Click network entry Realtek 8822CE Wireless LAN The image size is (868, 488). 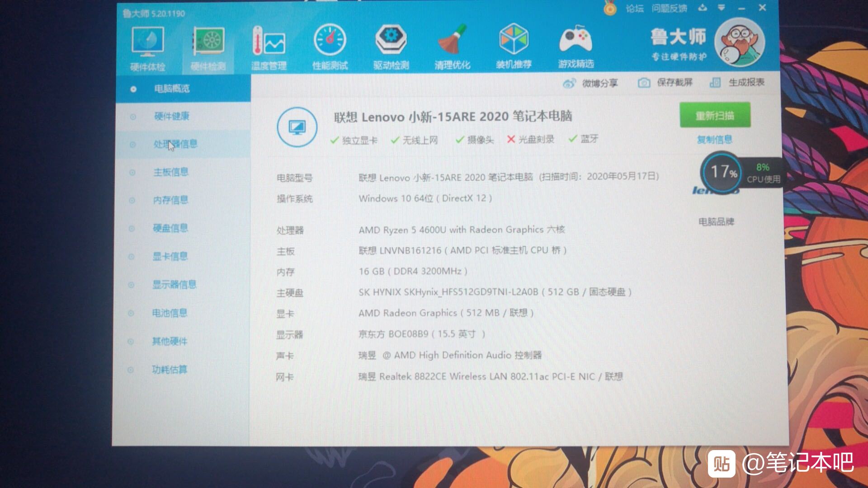(491, 376)
